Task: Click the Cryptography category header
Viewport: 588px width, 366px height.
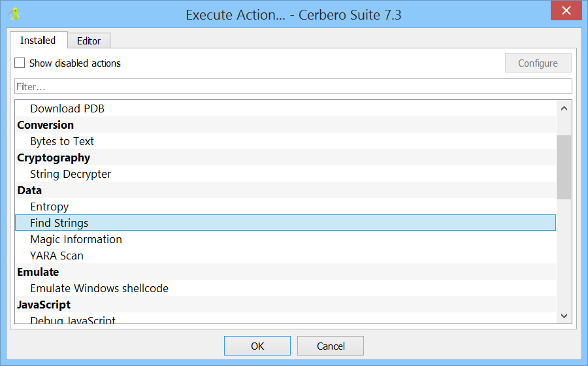Action: coord(54,158)
